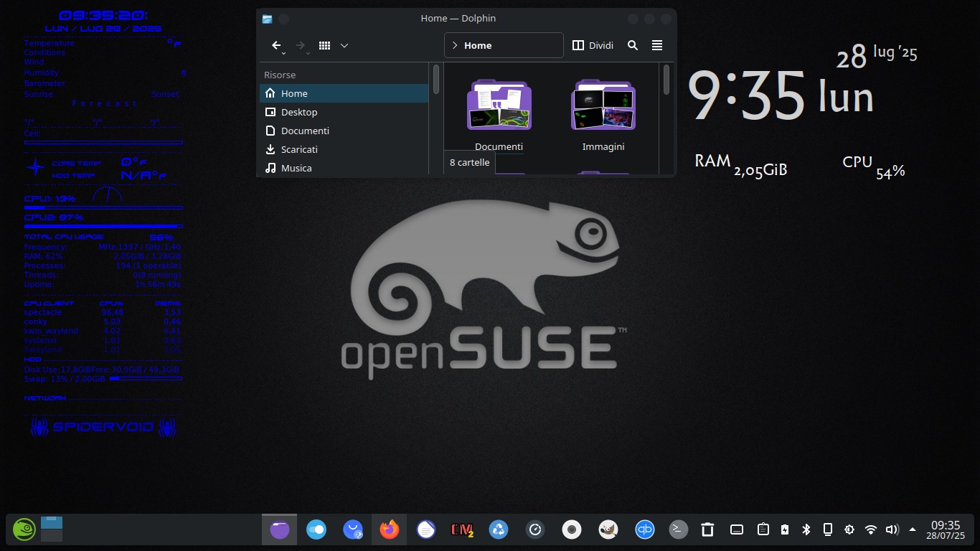Split the Dolphin view with Dividi
Viewport: 980px width, 551px height.
(x=593, y=45)
